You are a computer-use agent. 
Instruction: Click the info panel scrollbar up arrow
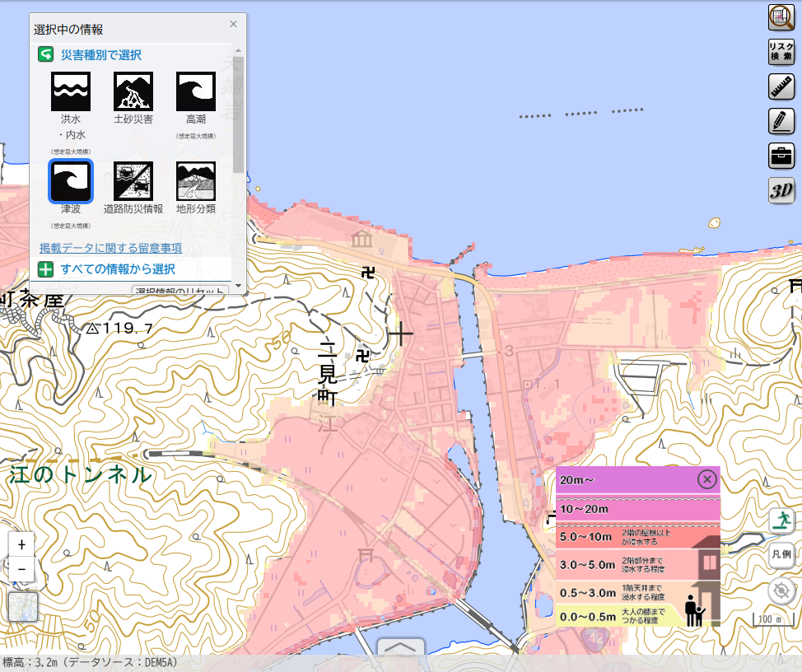238,50
